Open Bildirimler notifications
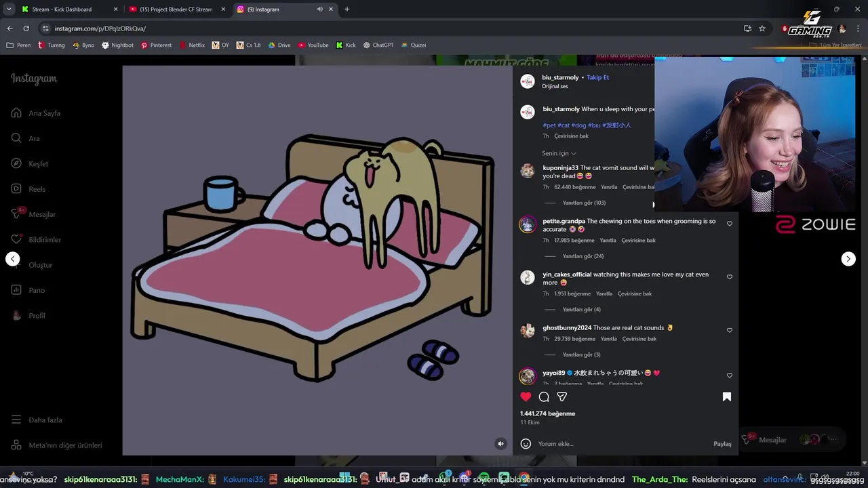868x488 pixels. (37, 239)
